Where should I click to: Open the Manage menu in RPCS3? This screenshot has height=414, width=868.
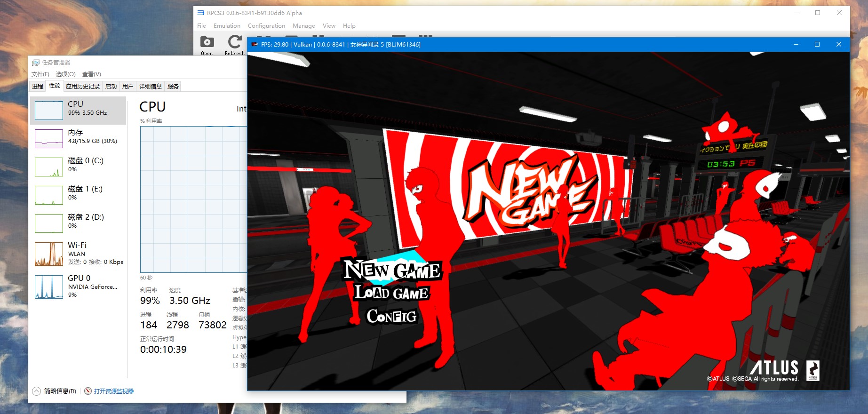[304, 25]
